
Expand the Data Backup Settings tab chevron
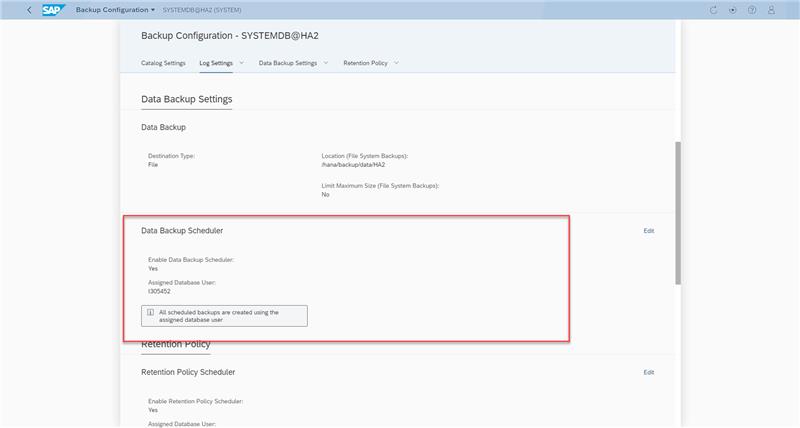[326, 63]
